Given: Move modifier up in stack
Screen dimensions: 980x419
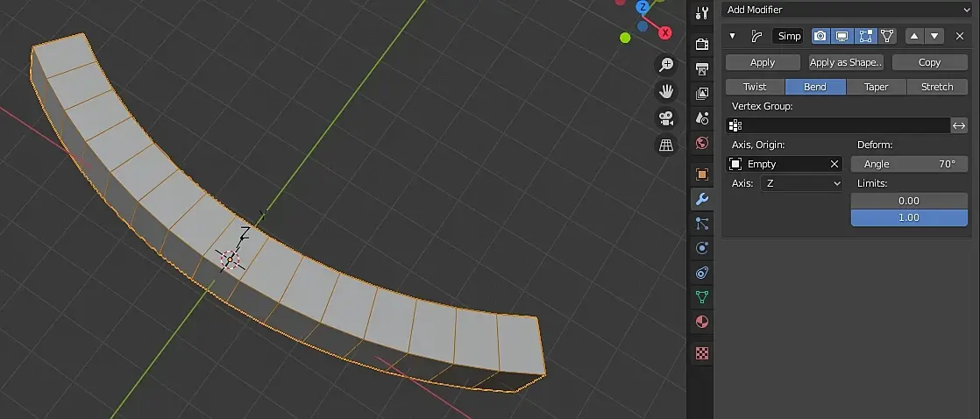Looking at the screenshot, I should pyautogui.click(x=914, y=36).
